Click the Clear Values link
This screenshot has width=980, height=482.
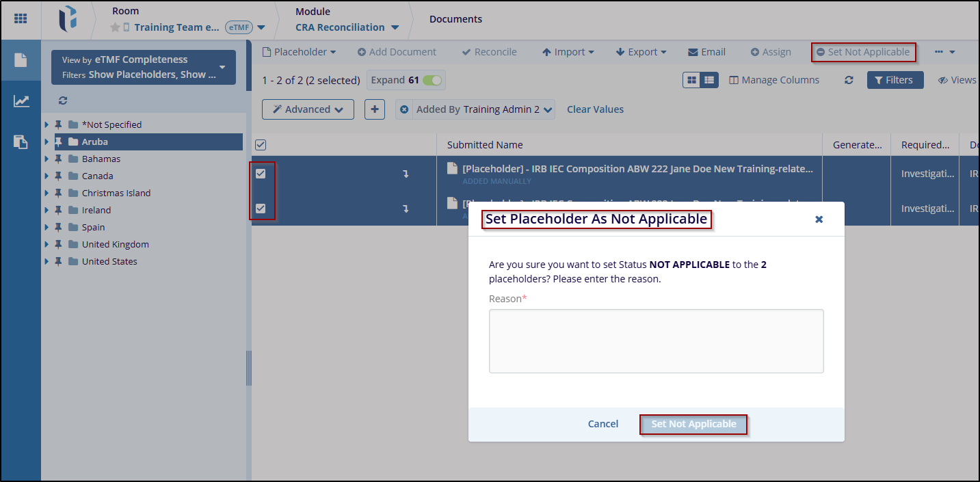click(595, 109)
